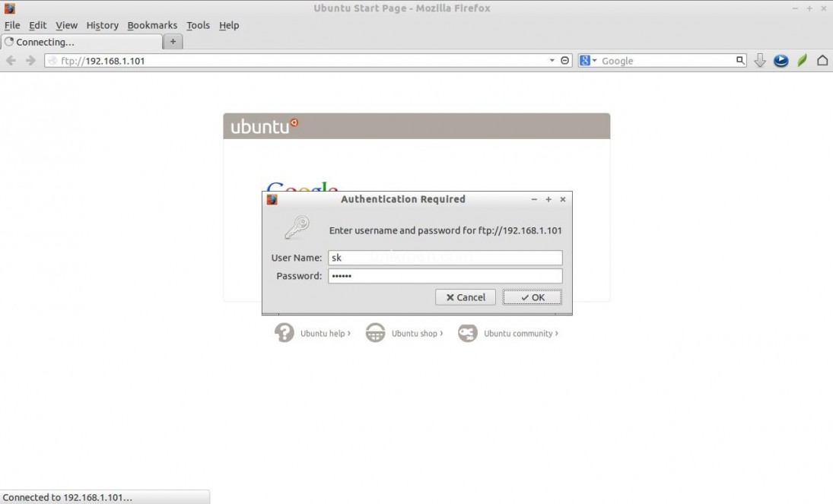Go back with the back arrow
Screen dimensions: 833x504
coord(11,61)
